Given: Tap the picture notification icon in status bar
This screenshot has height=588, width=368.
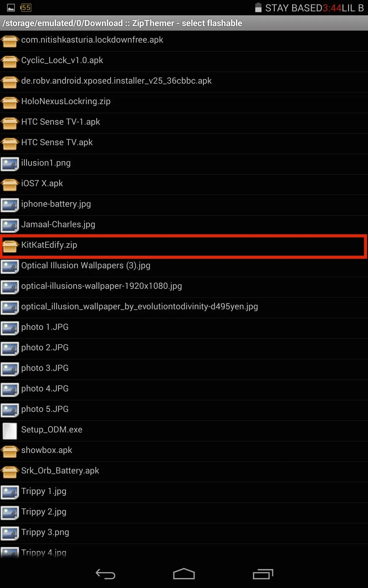Looking at the screenshot, I should point(11,8).
